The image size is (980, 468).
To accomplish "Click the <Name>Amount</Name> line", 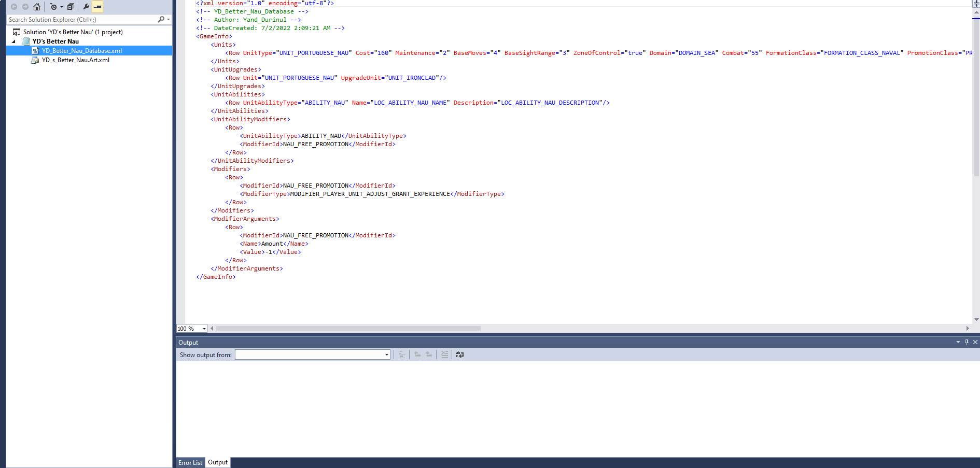I will click(x=274, y=244).
